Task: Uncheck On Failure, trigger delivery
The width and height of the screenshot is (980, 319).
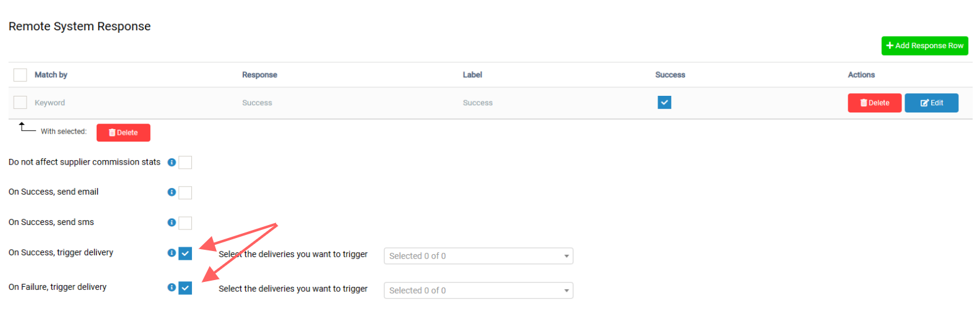Action: (x=185, y=288)
